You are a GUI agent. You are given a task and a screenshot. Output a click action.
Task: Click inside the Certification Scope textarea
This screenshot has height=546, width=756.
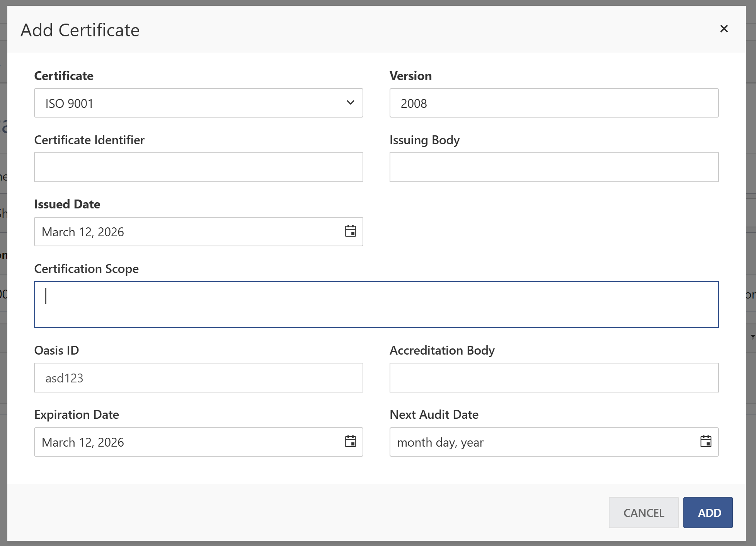376,304
